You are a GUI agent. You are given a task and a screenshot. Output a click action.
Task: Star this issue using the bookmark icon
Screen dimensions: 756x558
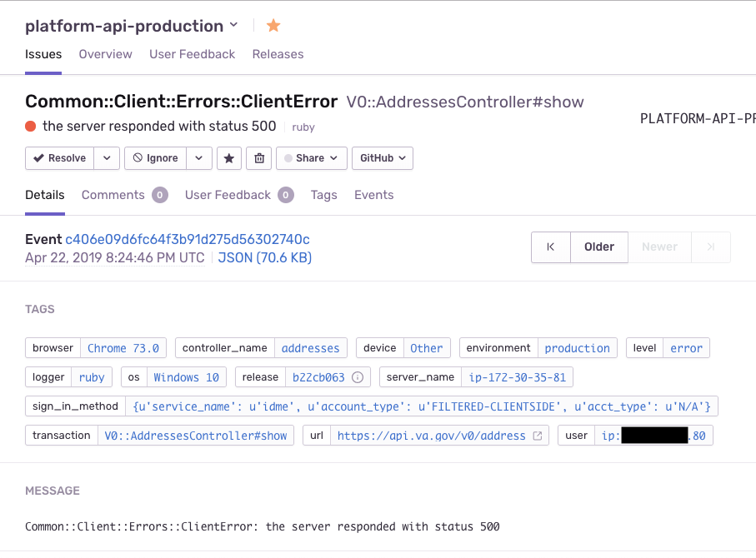coord(229,158)
